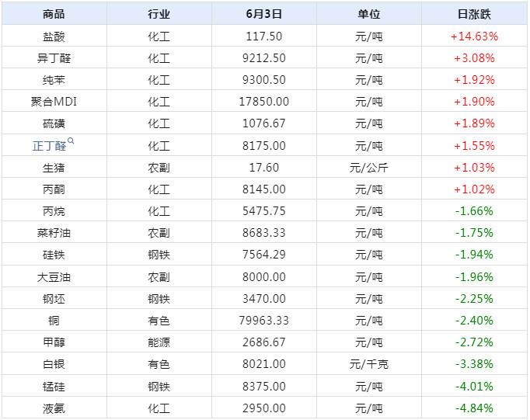Click the -4.84% daily change value
Viewport: 530px width, 420px height.
click(473, 408)
